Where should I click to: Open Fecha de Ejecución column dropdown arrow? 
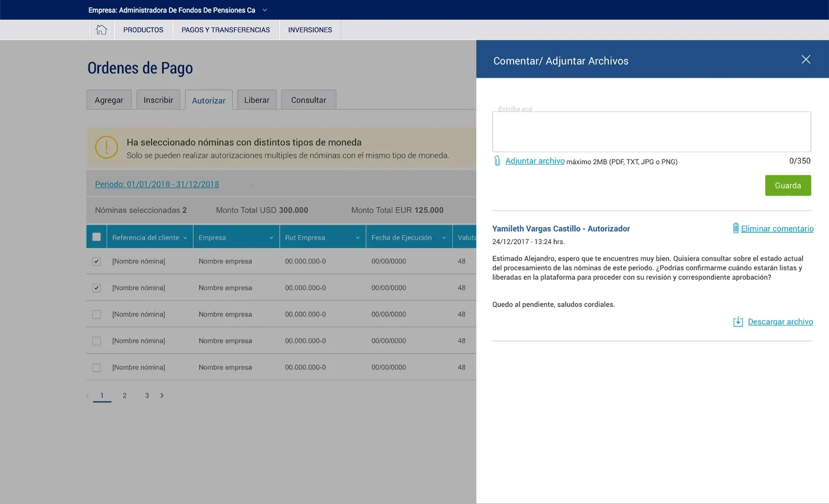(444, 238)
